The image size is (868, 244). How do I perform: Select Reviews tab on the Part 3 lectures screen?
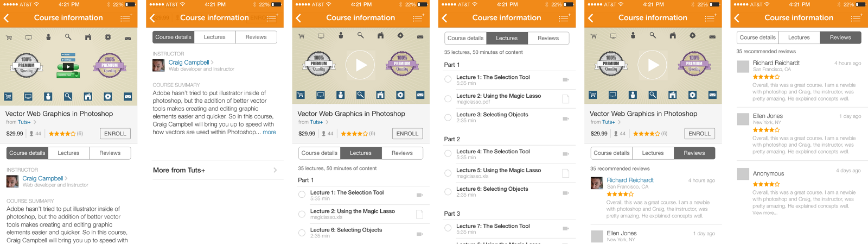[x=548, y=38]
